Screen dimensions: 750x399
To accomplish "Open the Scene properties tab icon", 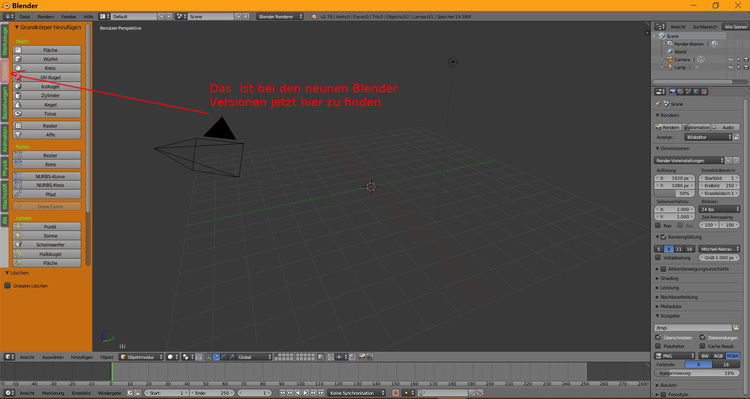I will (688, 92).
